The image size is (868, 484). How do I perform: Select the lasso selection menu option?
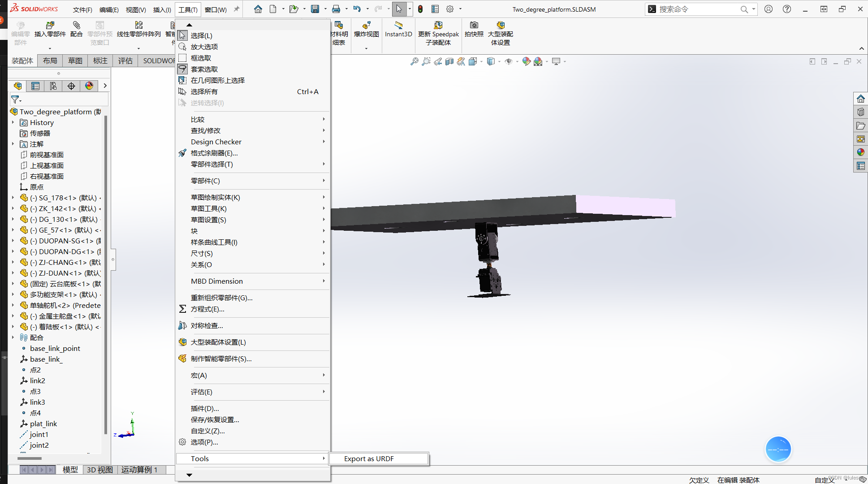coord(204,69)
